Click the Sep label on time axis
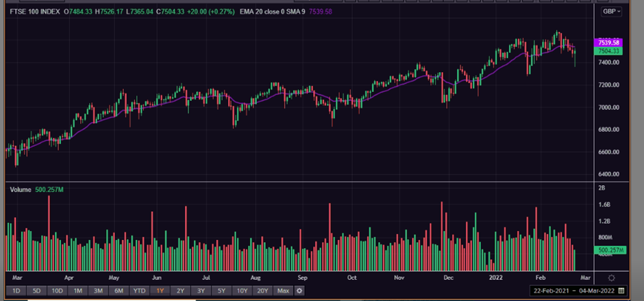 point(303,278)
